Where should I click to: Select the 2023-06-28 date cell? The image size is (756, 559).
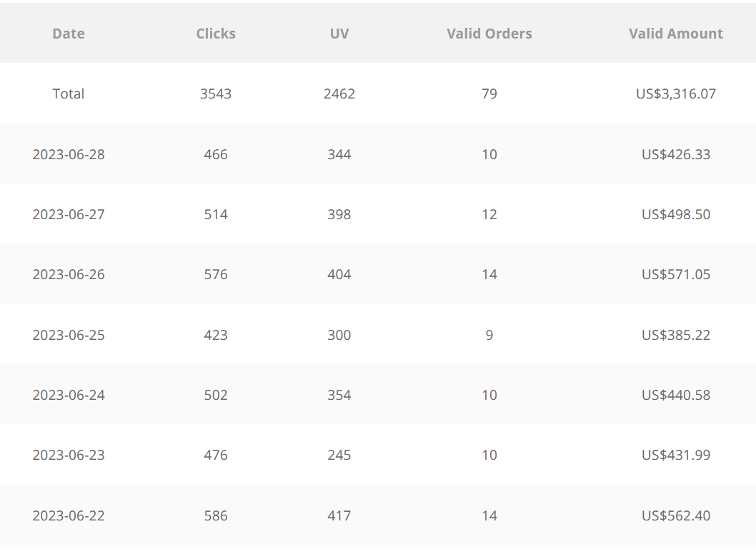pyautogui.click(x=69, y=154)
